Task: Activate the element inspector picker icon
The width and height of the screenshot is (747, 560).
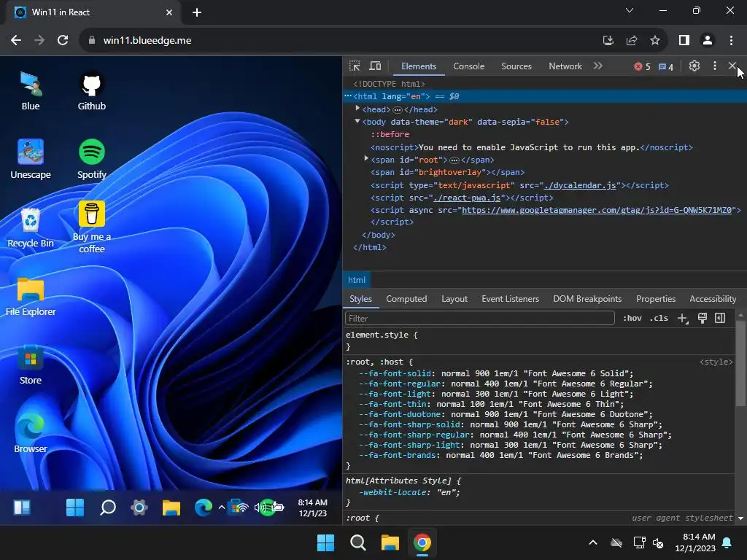Action: pyautogui.click(x=355, y=66)
